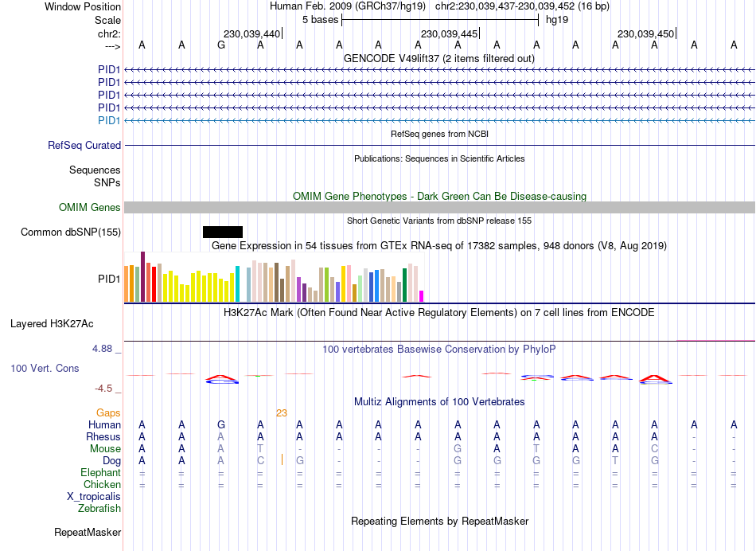The image size is (756, 551).
Task: Click the light blue PID1 transcript label
Action: point(109,120)
